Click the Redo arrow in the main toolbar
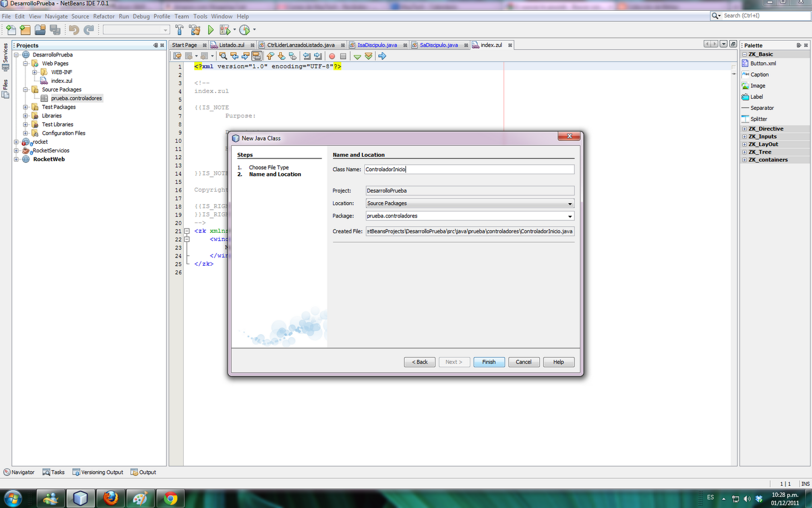This screenshot has width=812, height=508. [x=89, y=30]
